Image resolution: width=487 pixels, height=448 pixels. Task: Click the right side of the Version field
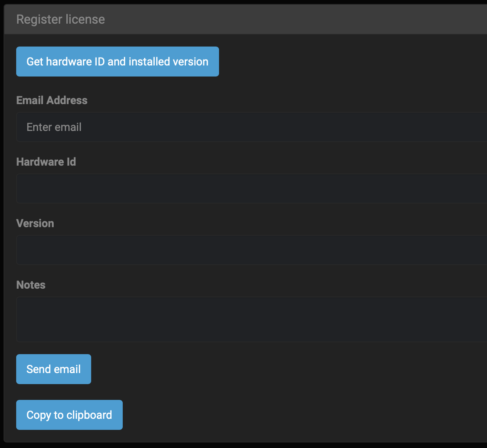tap(454, 250)
